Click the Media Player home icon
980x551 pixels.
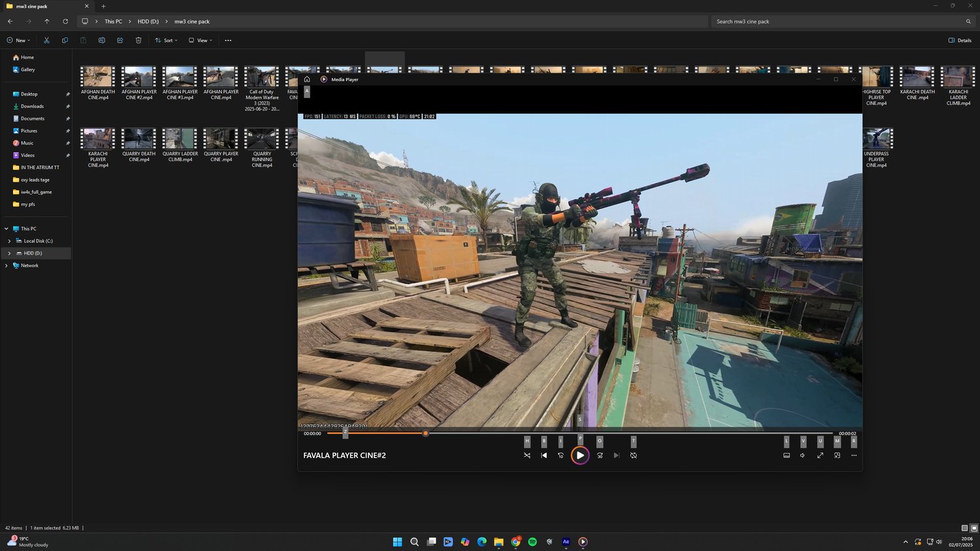tap(307, 80)
